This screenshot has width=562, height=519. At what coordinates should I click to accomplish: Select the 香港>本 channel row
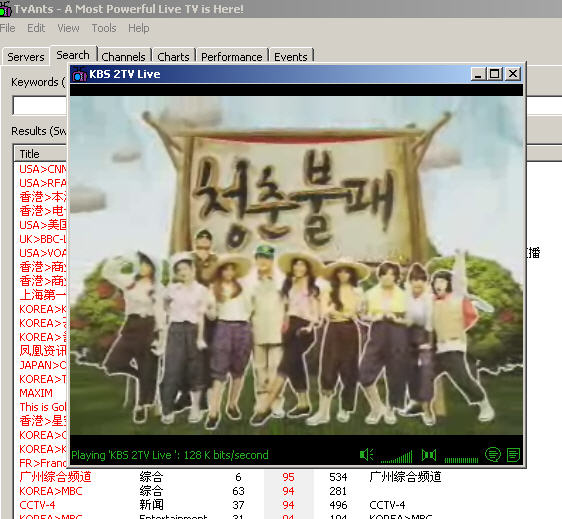pyautogui.click(x=43, y=197)
